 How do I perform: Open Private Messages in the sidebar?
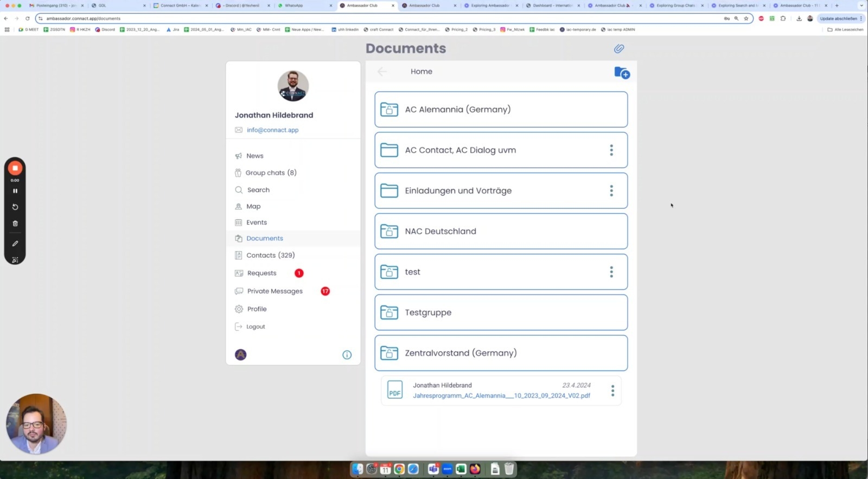[x=275, y=291]
